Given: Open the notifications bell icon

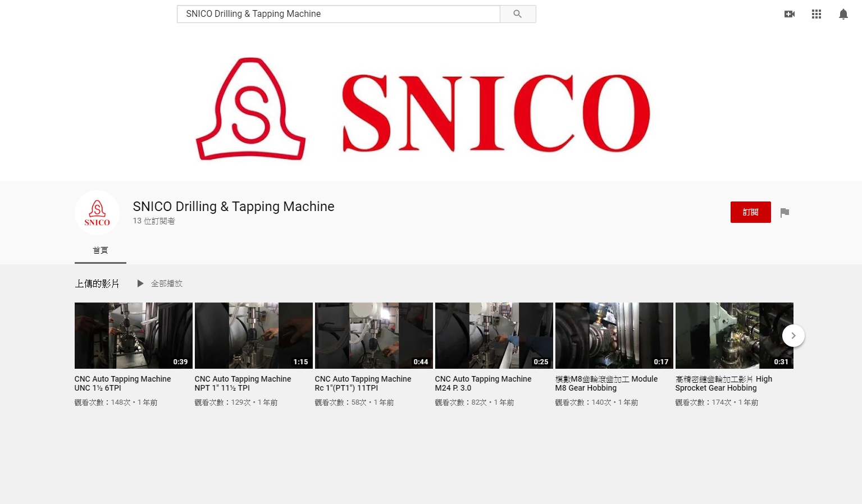Looking at the screenshot, I should pos(843,13).
